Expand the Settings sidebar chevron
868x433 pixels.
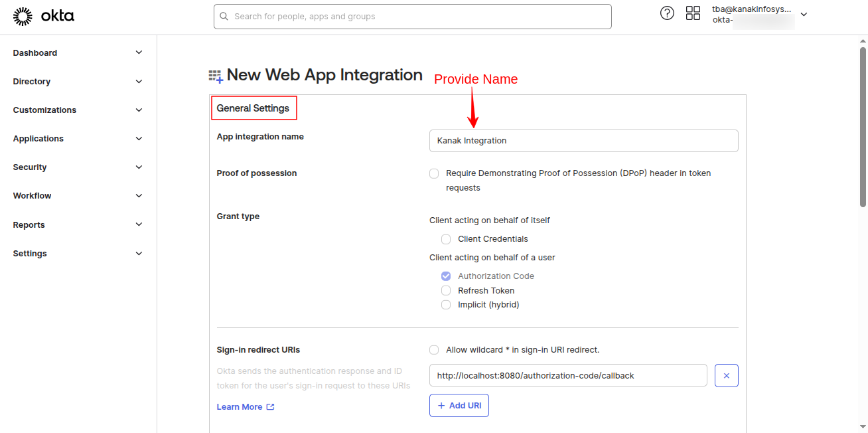(x=139, y=254)
